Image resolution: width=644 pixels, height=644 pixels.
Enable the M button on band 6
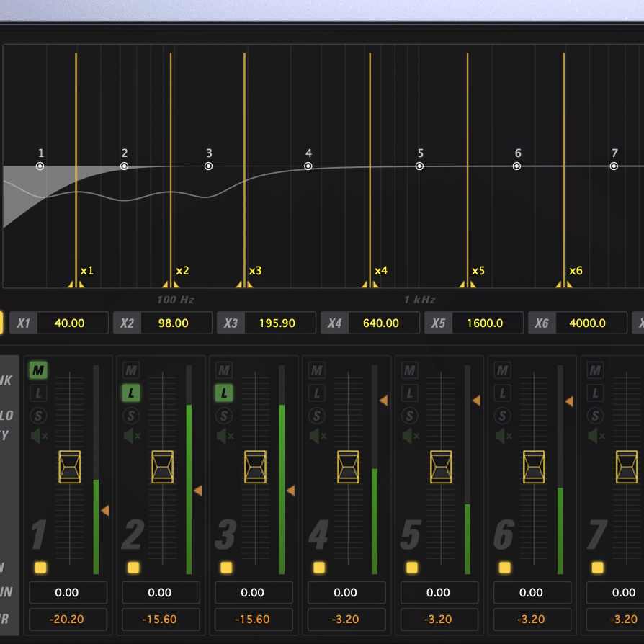[x=502, y=370]
